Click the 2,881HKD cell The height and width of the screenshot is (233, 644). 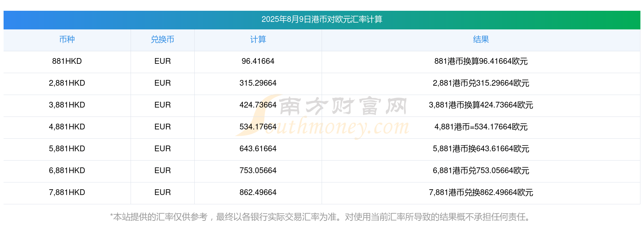tap(67, 83)
